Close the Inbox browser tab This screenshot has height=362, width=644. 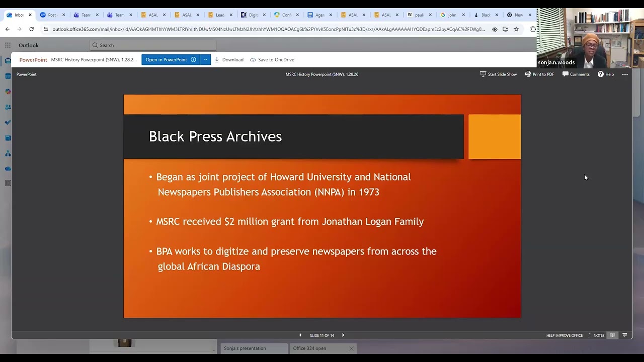click(30, 15)
